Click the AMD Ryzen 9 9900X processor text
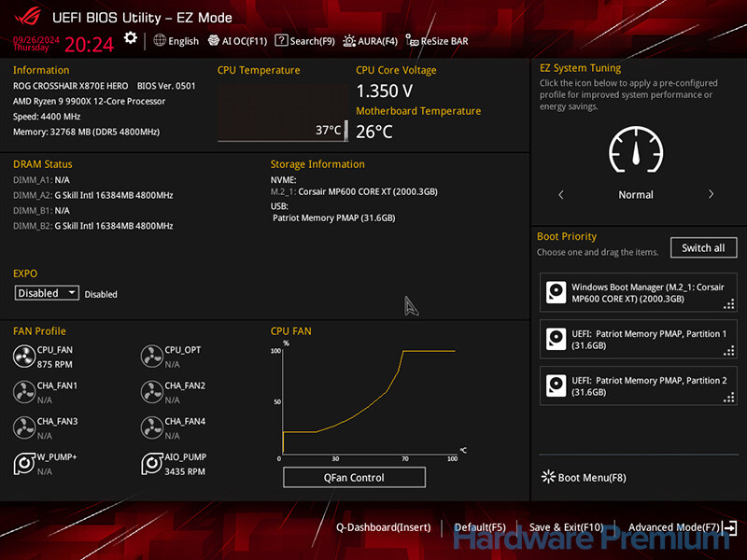 coord(89,101)
